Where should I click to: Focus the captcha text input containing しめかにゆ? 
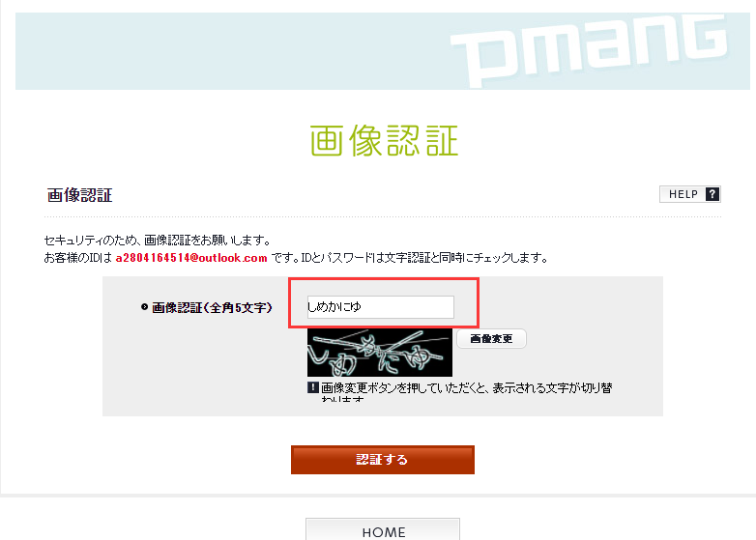380,307
